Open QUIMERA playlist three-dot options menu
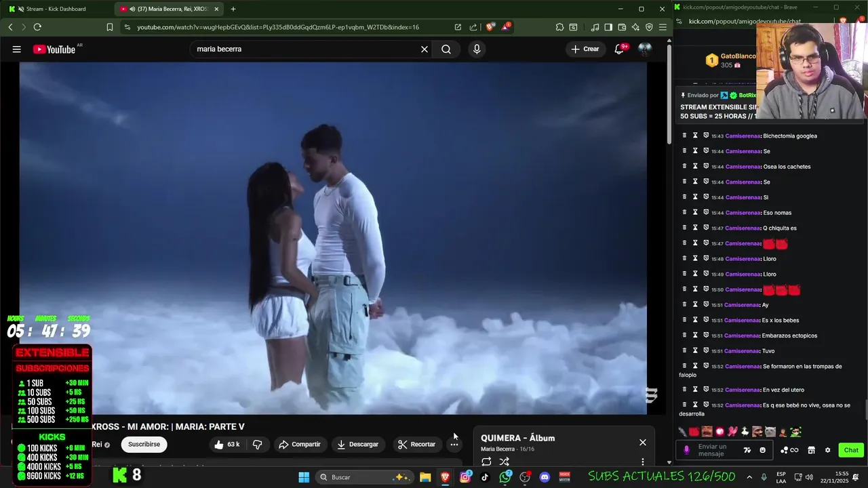868x488 pixels. pos(643,462)
